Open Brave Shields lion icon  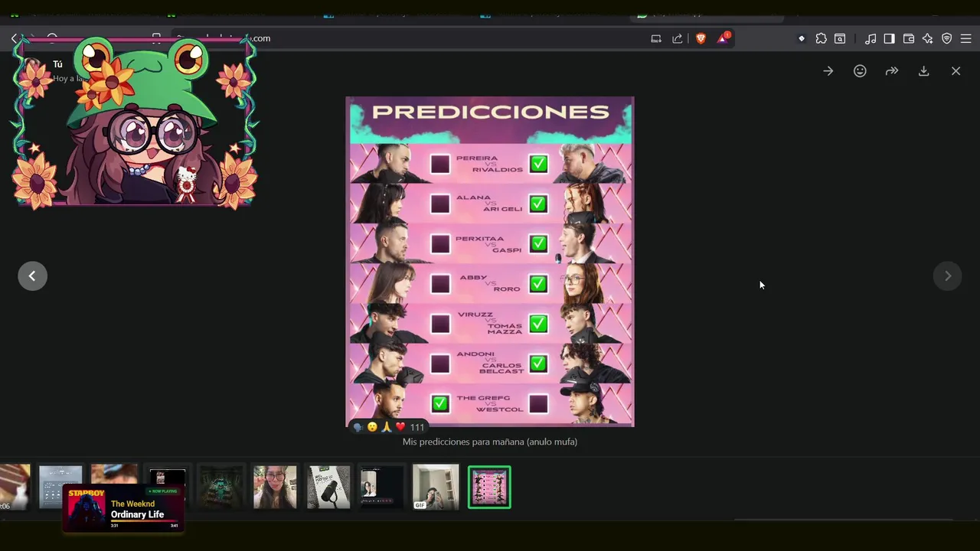pyautogui.click(x=701, y=38)
